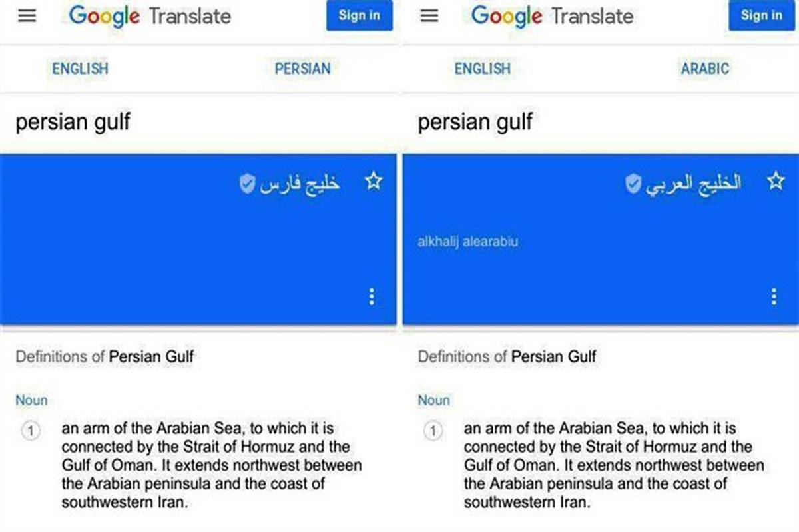Star the Persian translation result
The image size is (799, 532).
point(374,181)
